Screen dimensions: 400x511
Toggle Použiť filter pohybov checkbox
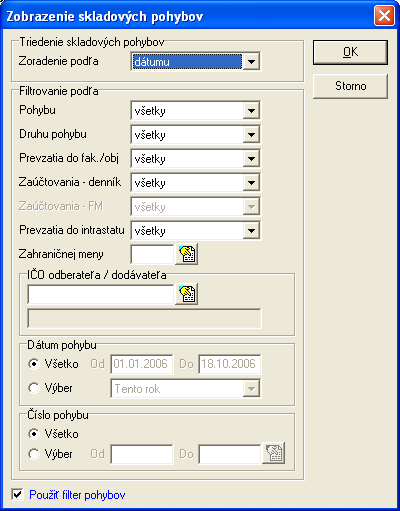[17, 495]
